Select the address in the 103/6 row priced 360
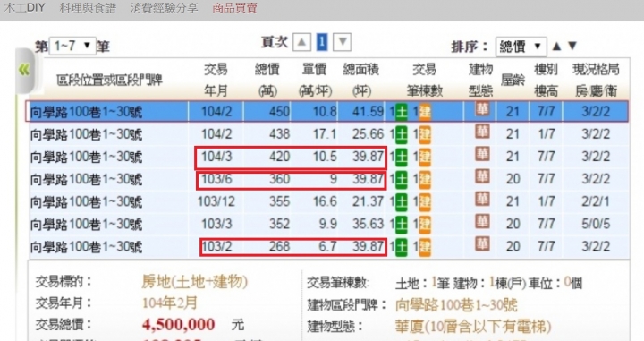The width and height of the screenshot is (644, 341). point(86,180)
